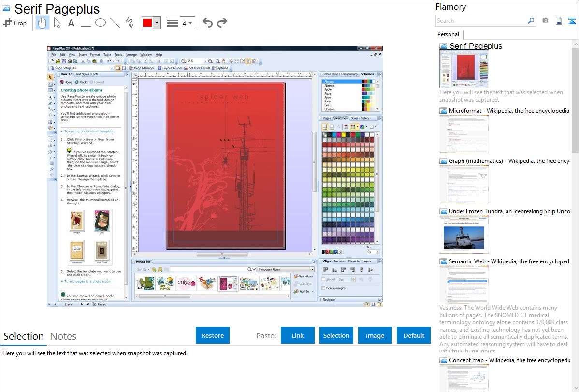The height and width of the screenshot is (392, 579).
Task: Choose the freehand scribble tool
Action: pyautogui.click(x=129, y=23)
